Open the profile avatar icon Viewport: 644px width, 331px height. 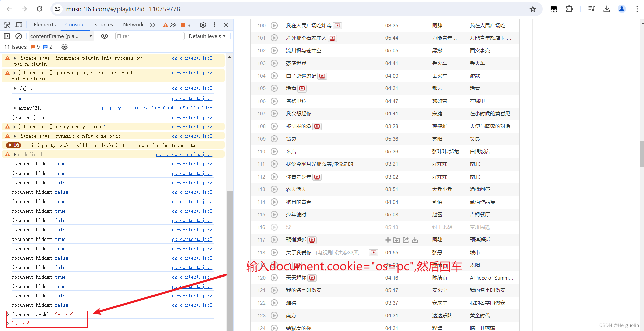coord(622,9)
